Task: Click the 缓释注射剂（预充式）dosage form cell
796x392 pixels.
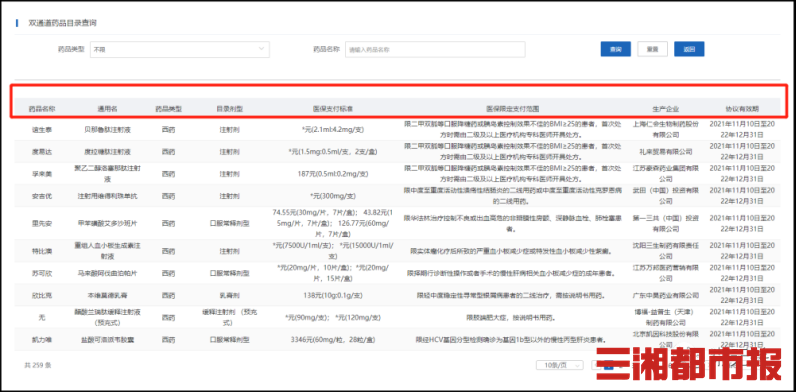Action: (x=229, y=317)
